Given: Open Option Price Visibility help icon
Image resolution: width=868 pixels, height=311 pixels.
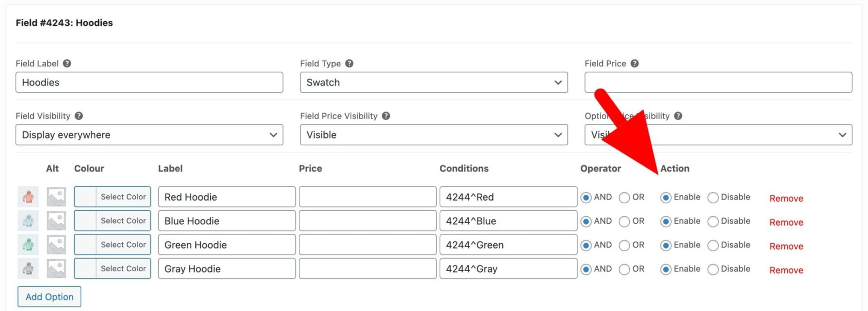Looking at the screenshot, I should coord(678,116).
